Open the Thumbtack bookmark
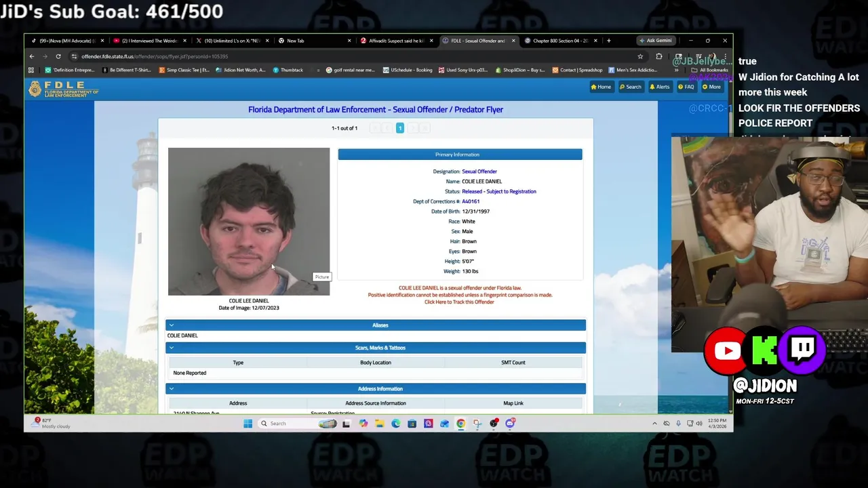Screen dimensions: 868x488 [288, 70]
